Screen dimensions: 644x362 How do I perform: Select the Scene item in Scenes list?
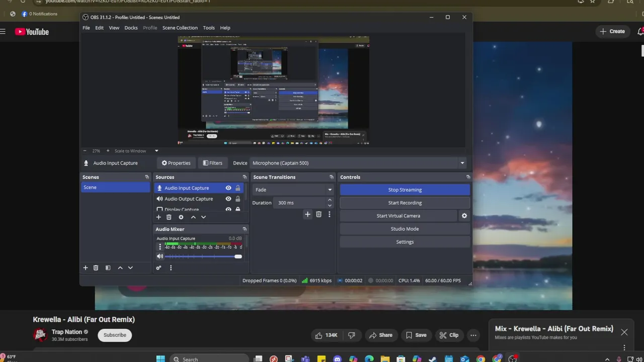116,187
